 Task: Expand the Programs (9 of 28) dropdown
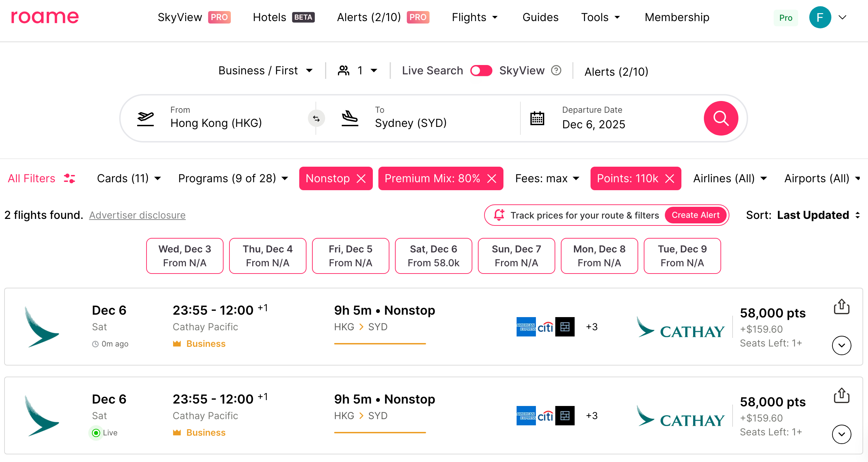click(x=233, y=178)
